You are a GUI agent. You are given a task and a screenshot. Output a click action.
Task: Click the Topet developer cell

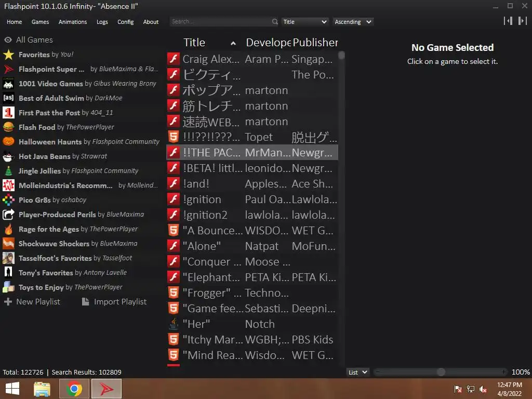click(259, 137)
